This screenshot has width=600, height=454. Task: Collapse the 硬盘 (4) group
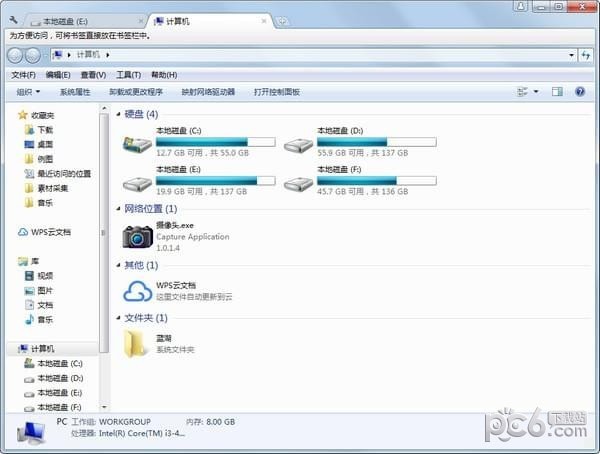[119, 114]
